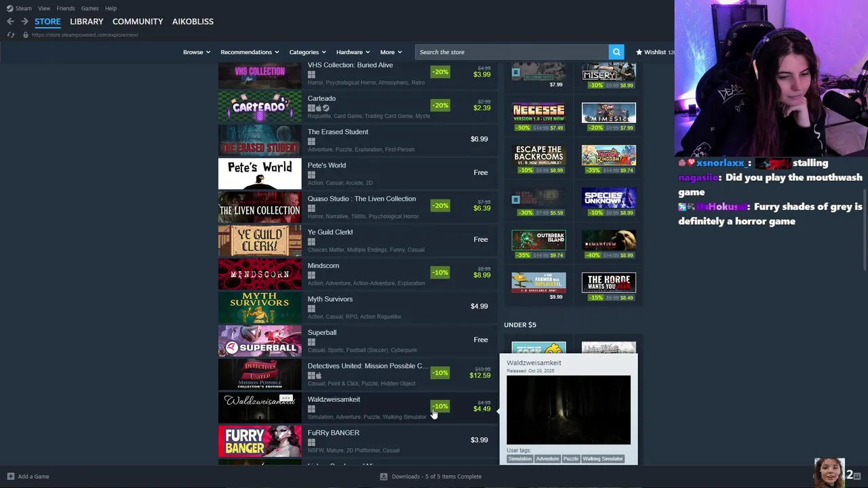Open The Horde Wants You Dead capsule
This screenshot has width=868, height=488.
[x=609, y=283]
